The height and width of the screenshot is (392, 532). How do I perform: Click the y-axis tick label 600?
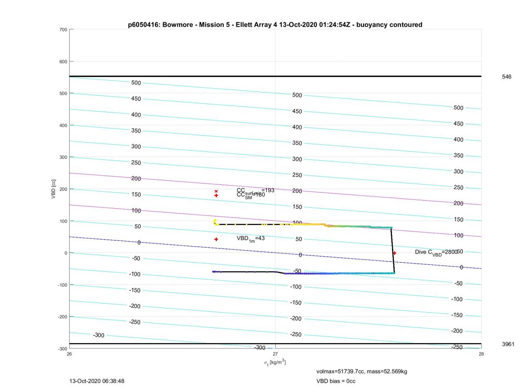point(63,62)
